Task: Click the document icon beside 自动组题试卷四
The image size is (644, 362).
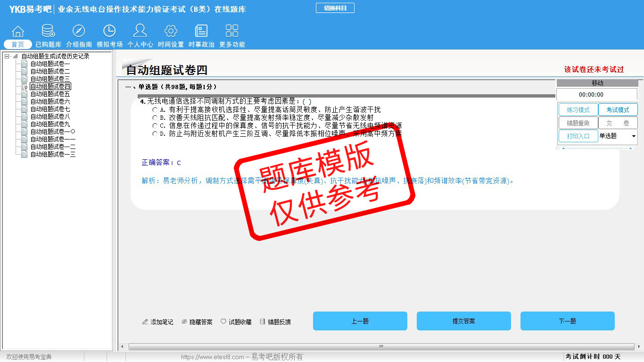Action: [25, 87]
